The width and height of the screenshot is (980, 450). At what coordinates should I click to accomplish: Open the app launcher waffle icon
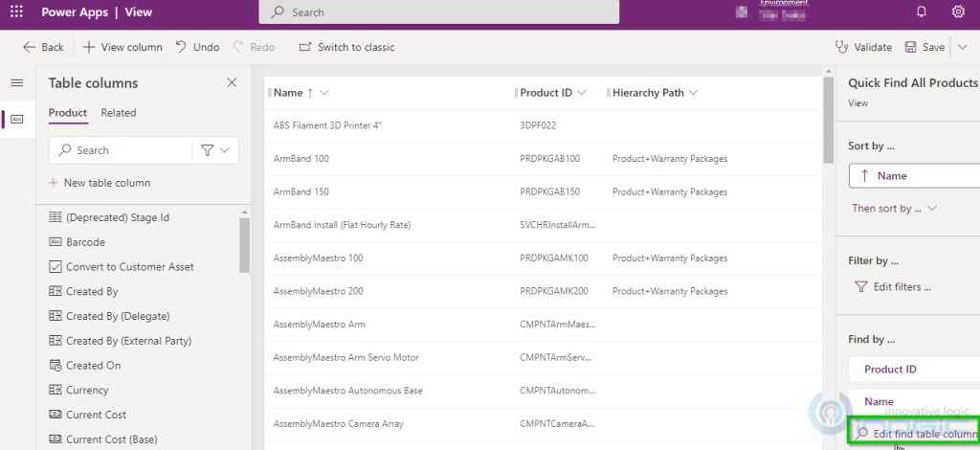pyautogui.click(x=16, y=12)
